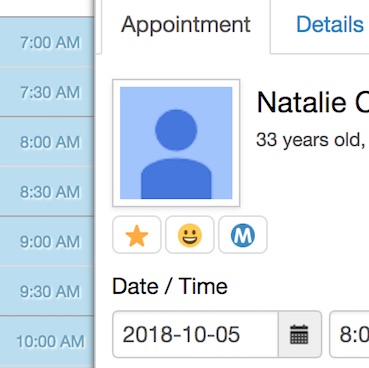Screen dimensions: 369x368
Task: Select the 7:00 AM time slot
Action: coord(47,42)
